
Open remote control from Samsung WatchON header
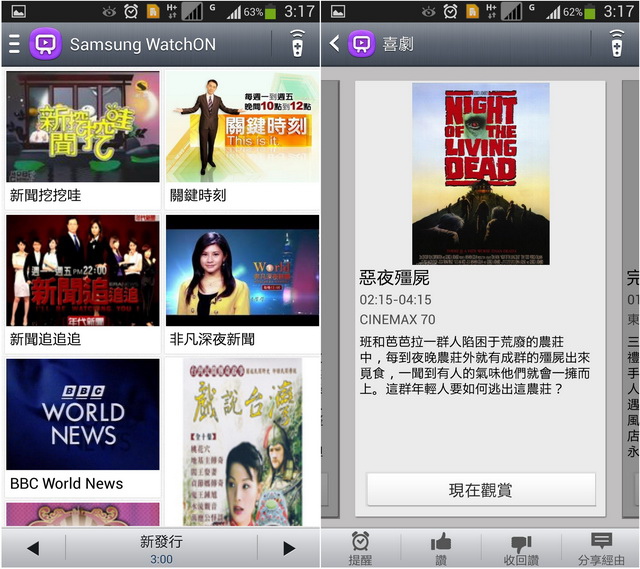click(298, 44)
